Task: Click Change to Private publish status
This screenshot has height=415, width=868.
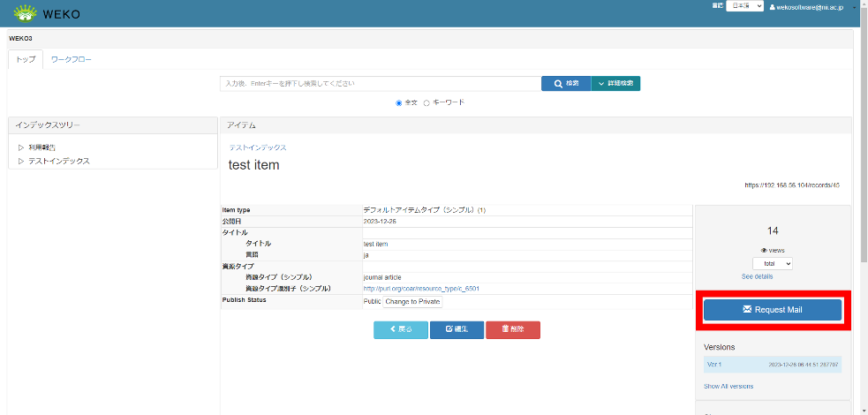Action: point(412,301)
